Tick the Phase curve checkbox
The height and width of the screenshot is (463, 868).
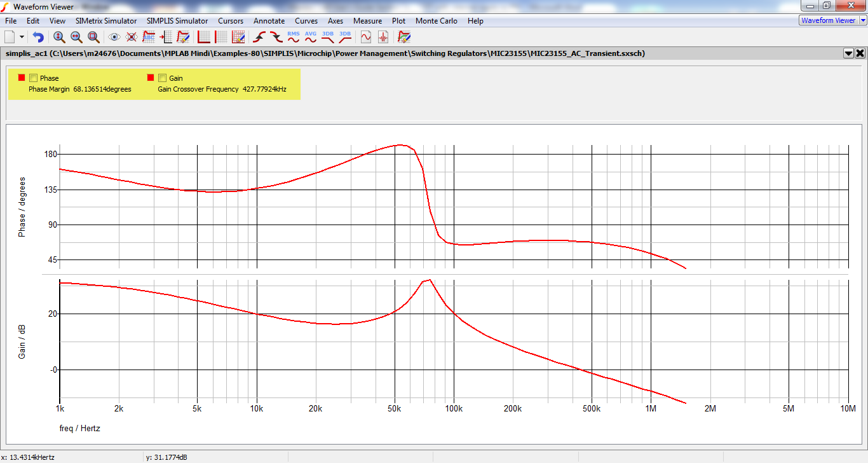point(33,78)
